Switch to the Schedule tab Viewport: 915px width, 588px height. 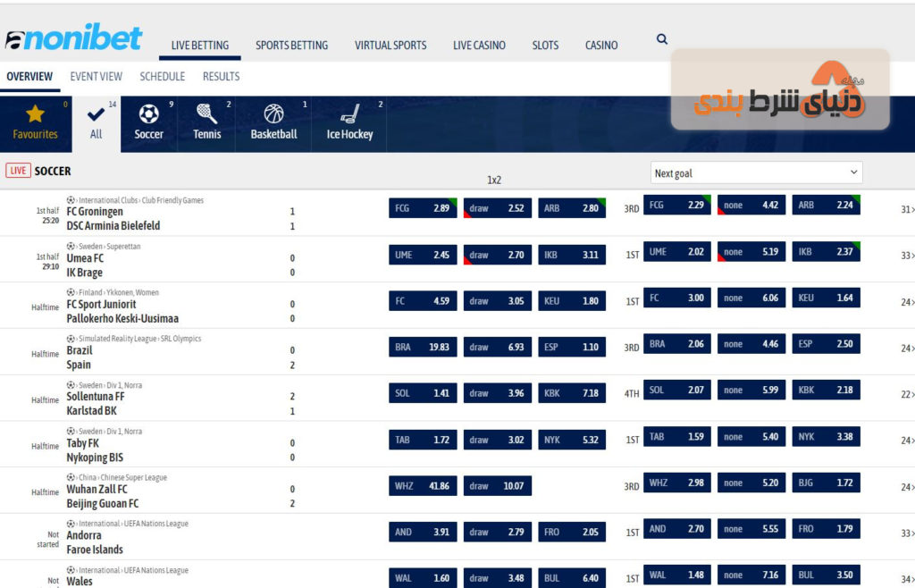click(x=163, y=77)
